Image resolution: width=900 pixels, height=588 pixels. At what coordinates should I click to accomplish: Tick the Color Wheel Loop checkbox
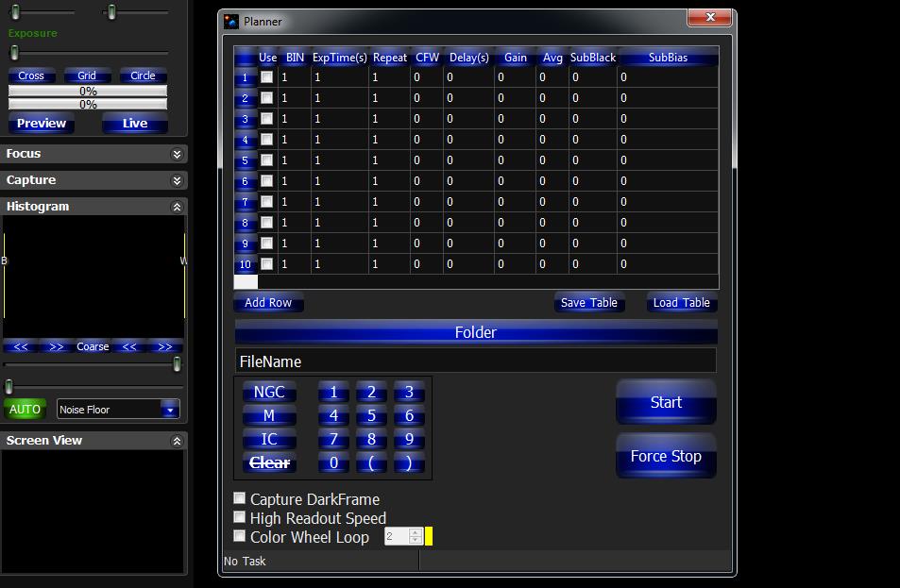click(239, 536)
